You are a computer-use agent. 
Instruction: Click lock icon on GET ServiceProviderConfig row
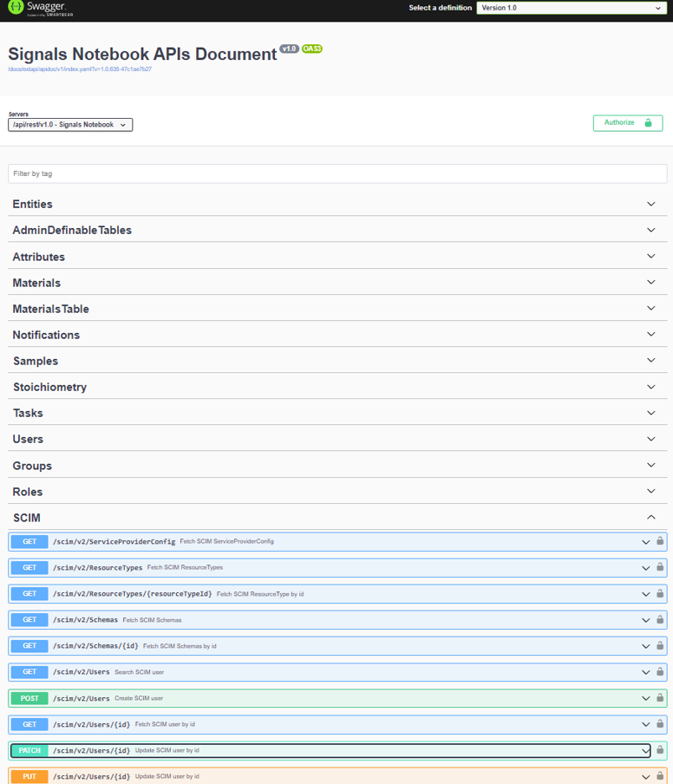(x=660, y=541)
